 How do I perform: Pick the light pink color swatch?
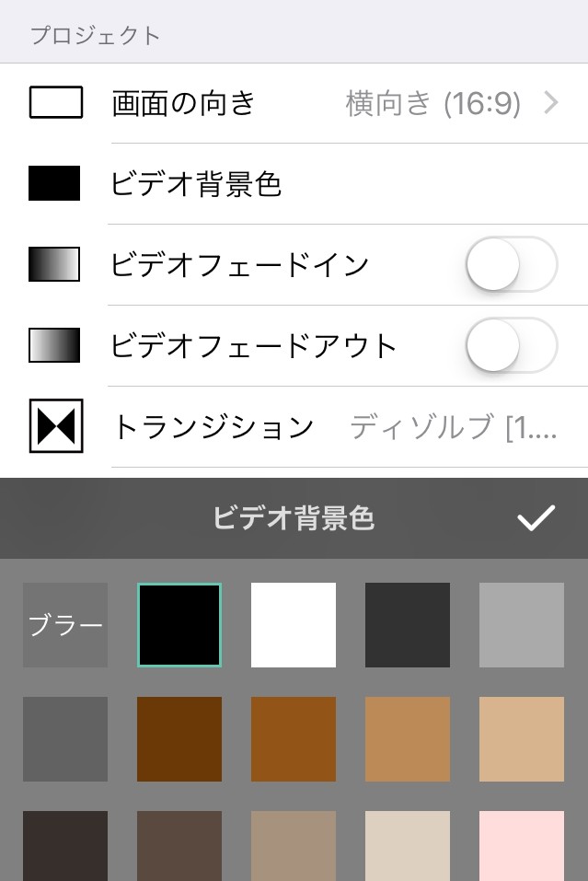[x=522, y=845]
